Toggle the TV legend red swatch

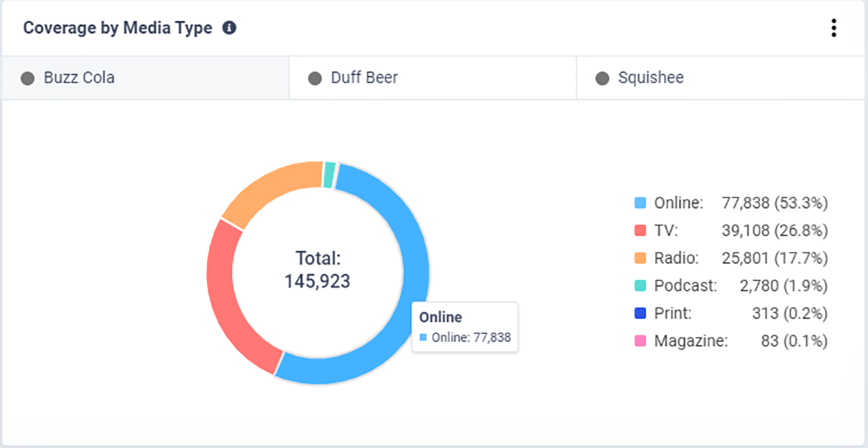[x=640, y=231]
